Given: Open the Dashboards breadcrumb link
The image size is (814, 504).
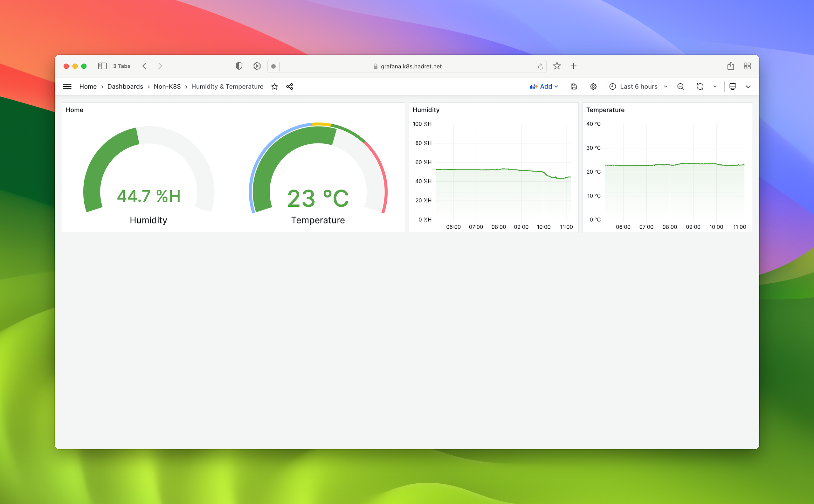Looking at the screenshot, I should (125, 87).
